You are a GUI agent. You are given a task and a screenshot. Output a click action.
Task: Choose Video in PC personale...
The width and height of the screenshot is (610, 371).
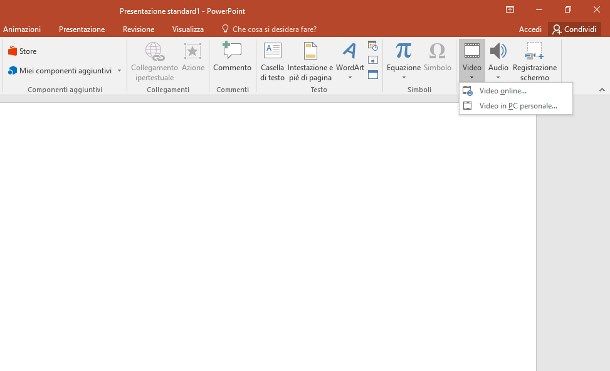click(x=516, y=106)
